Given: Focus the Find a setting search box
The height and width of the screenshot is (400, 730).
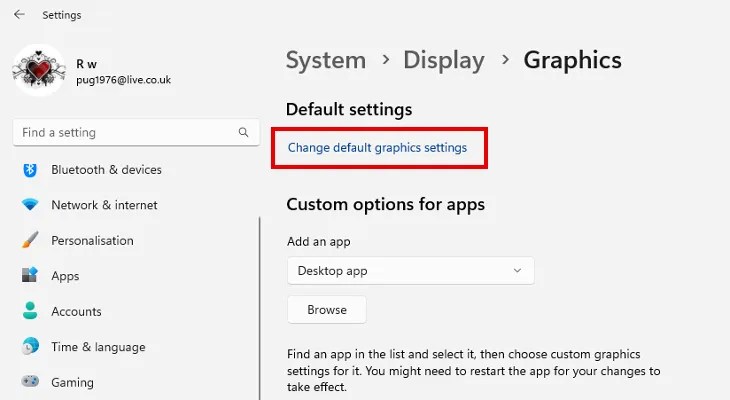Looking at the screenshot, I should pyautogui.click(x=136, y=132).
